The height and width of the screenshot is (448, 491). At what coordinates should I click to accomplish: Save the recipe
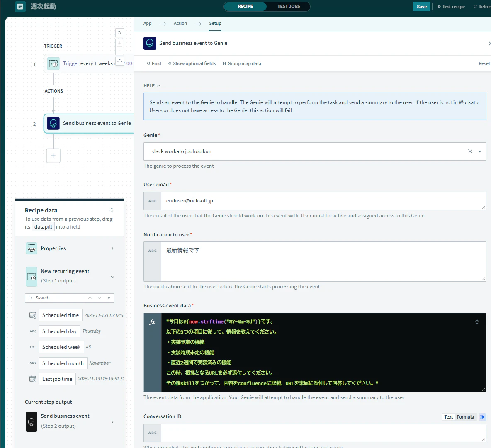[x=421, y=7]
